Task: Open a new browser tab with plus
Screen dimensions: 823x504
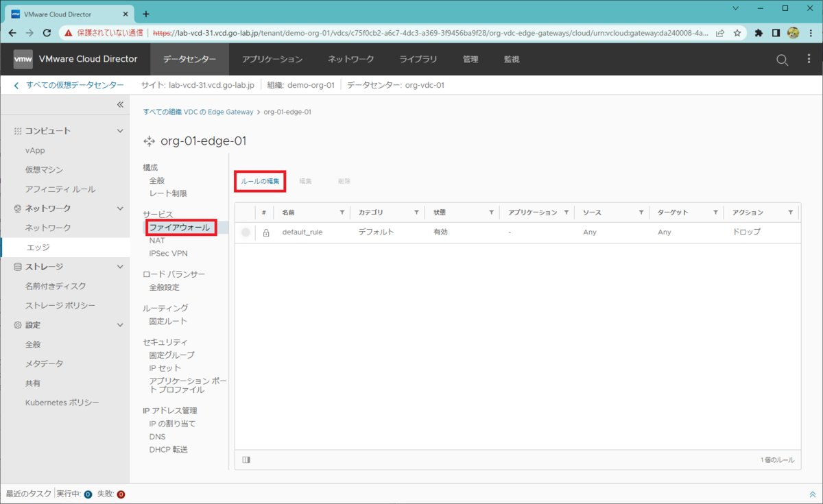Action: click(x=145, y=14)
